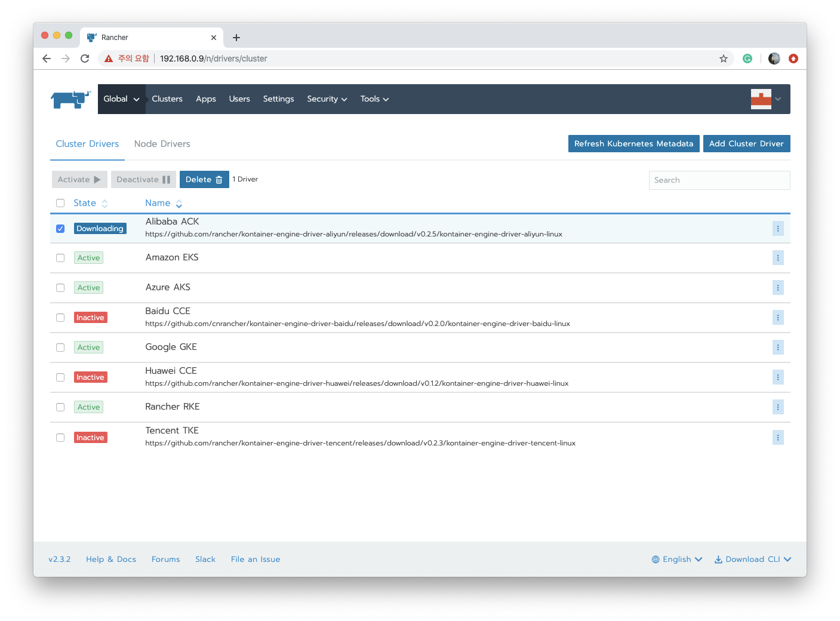Check the Huawei CCE checkbox
This screenshot has height=621, width=840.
point(60,377)
